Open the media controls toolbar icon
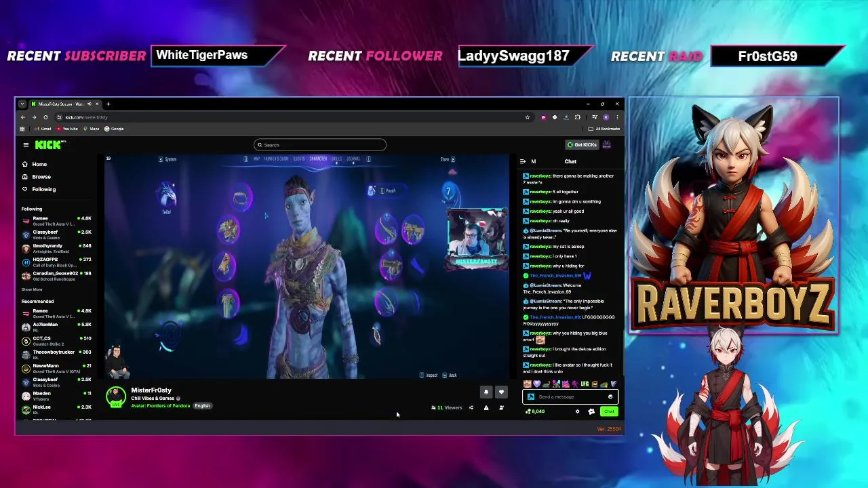 [x=594, y=117]
